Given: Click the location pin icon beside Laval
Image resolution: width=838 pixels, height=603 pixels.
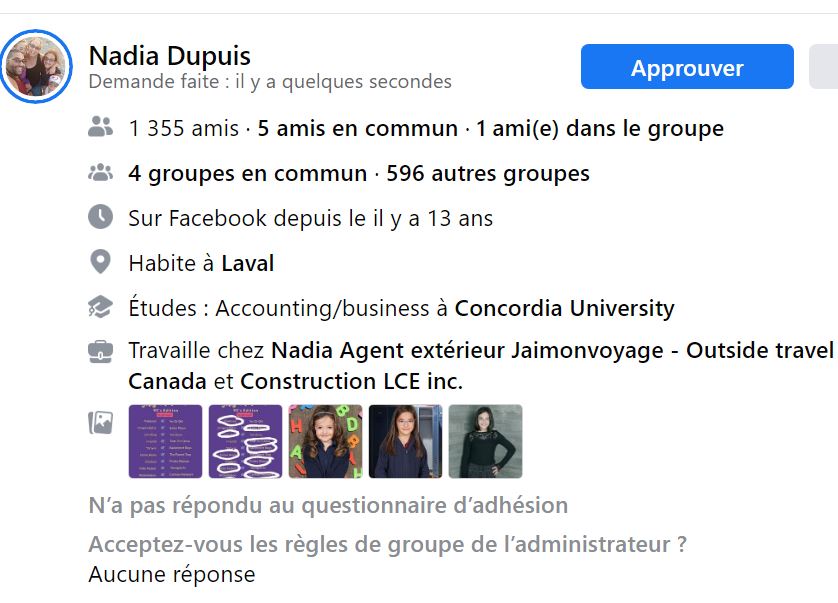Looking at the screenshot, I should [100, 262].
